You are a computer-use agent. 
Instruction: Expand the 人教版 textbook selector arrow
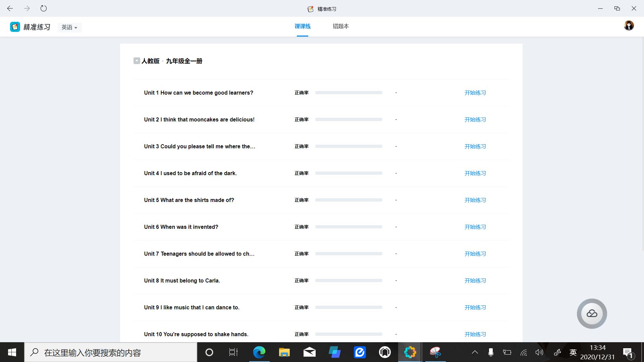(x=137, y=61)
